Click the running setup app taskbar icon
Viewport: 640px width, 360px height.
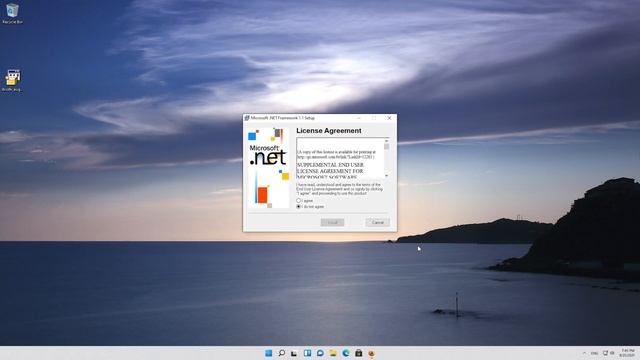371,353
